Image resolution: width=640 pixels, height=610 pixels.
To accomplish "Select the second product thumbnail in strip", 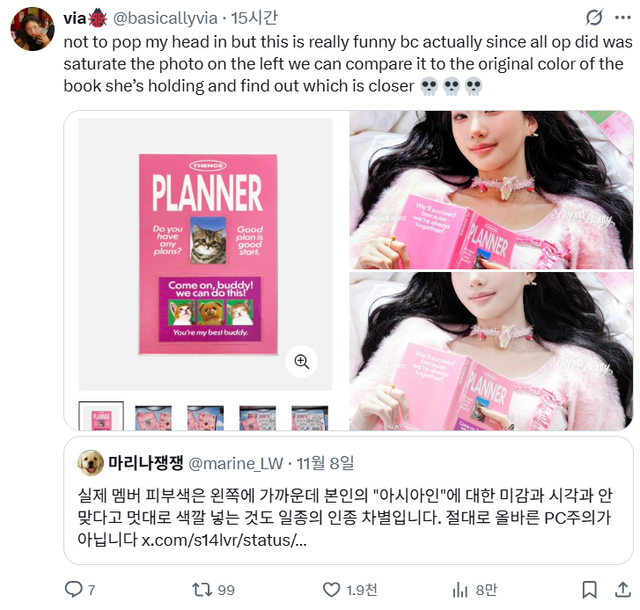I will tap(153, 418).
